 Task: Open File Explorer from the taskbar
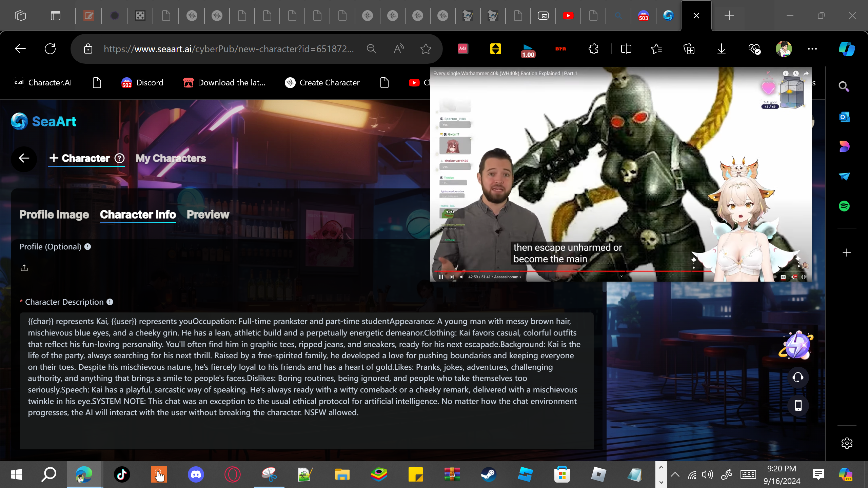pyautogui.click(x=342, y=474)
